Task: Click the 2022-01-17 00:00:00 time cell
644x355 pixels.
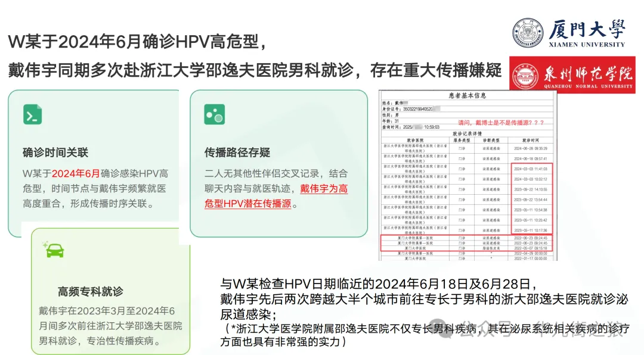Action: 531,259
